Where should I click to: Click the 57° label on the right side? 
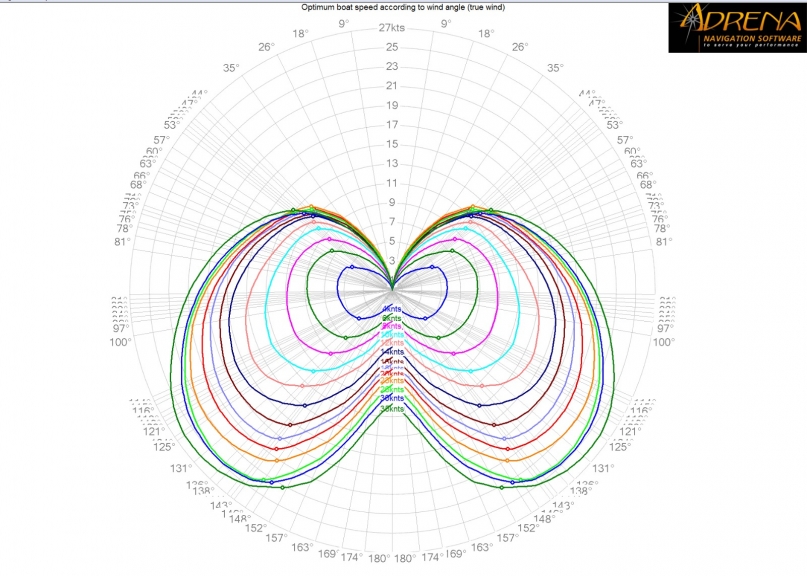tap(625, 140)
